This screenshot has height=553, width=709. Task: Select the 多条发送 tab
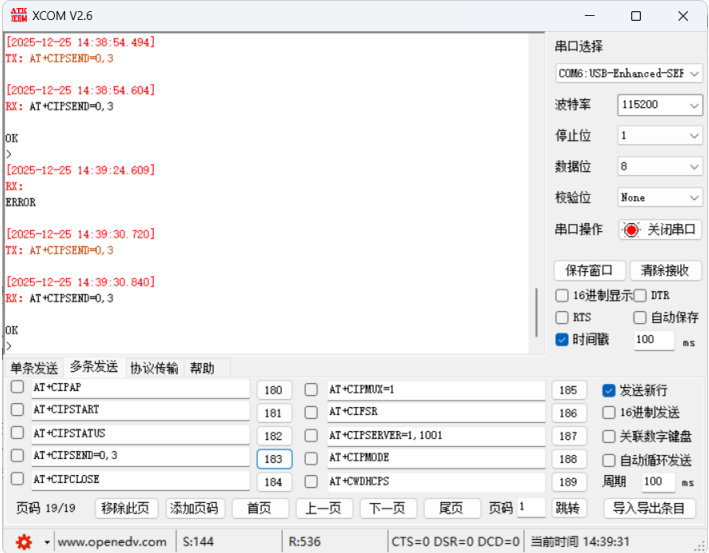pyautogui.click(x=94, y=367)
